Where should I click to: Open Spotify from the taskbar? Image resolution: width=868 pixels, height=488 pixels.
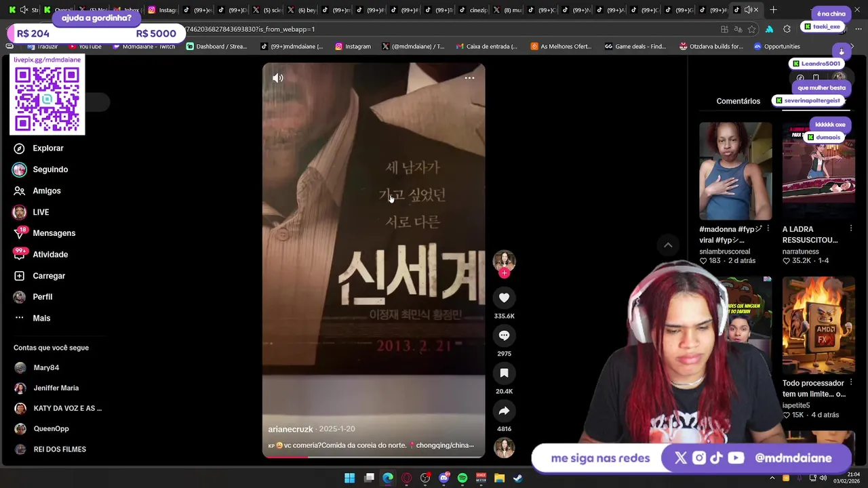(x=462, y=478)
